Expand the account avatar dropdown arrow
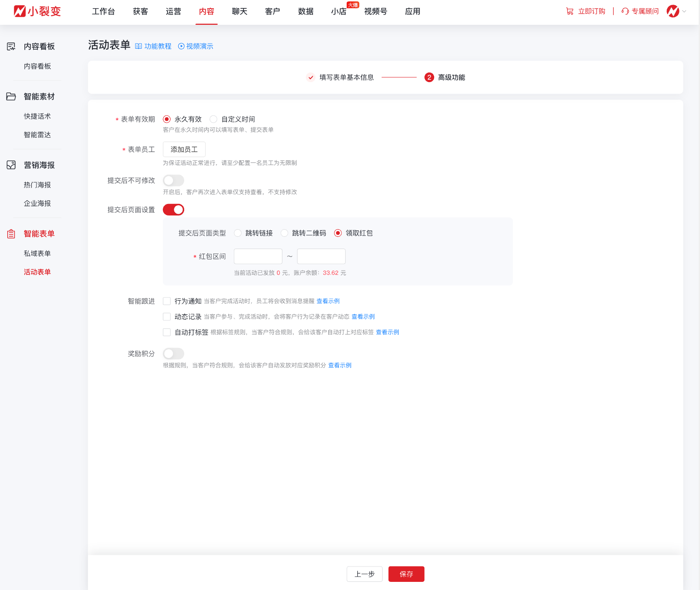 (684, 12)
